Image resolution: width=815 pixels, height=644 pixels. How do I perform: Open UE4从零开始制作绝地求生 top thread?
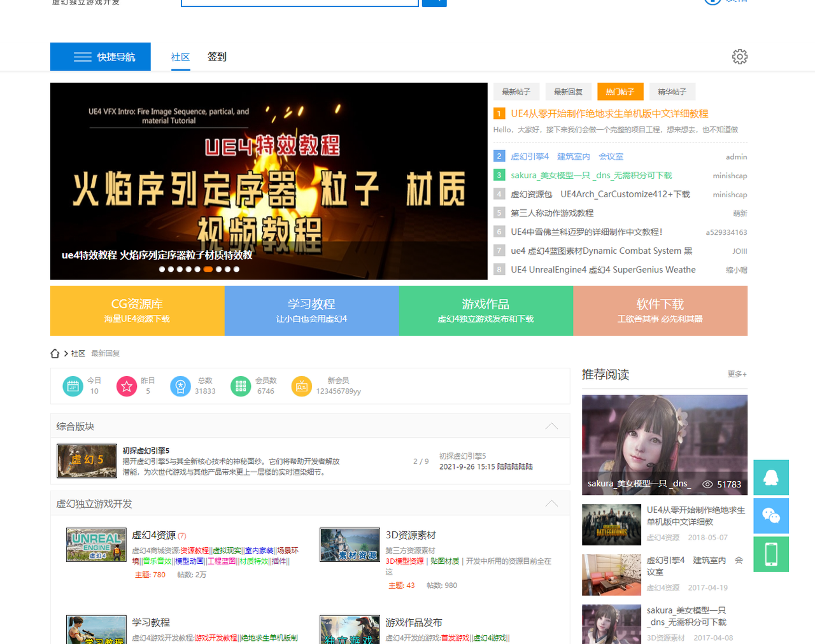coord(609,113)
